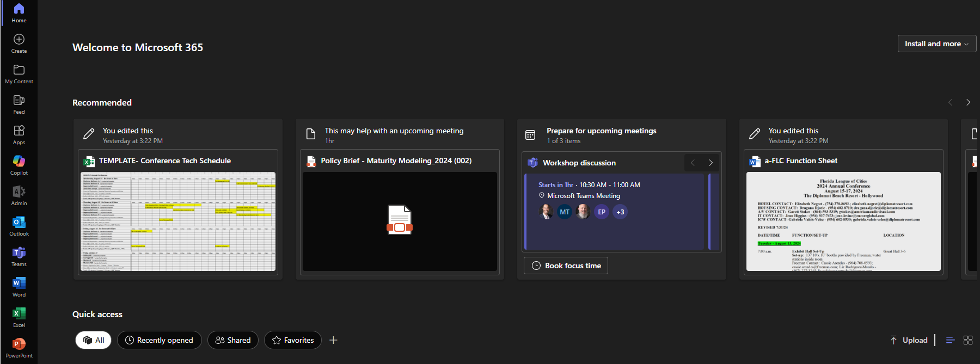Open the Feed page
This screenshot has width=980, height=364.
(19, 104)
